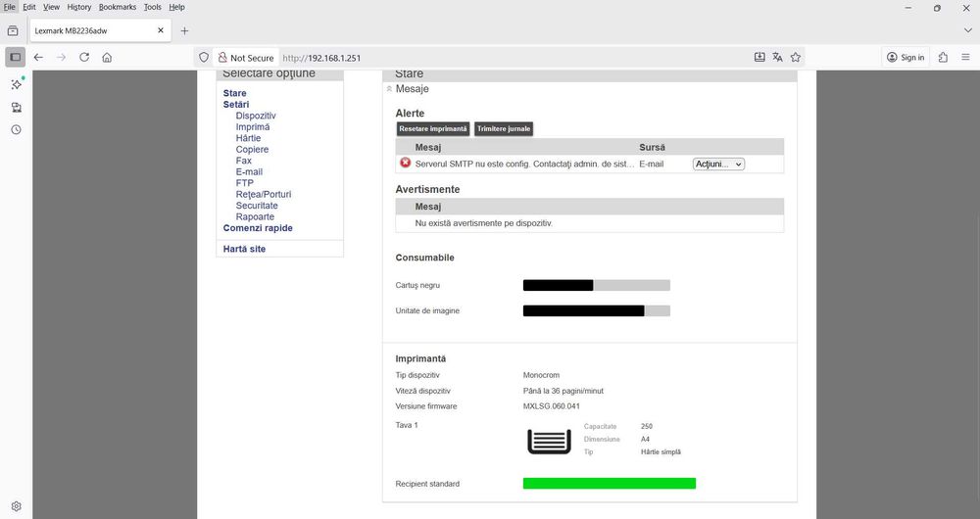Translate this page icon
980x519 pixels.
[x=777, y=58]
